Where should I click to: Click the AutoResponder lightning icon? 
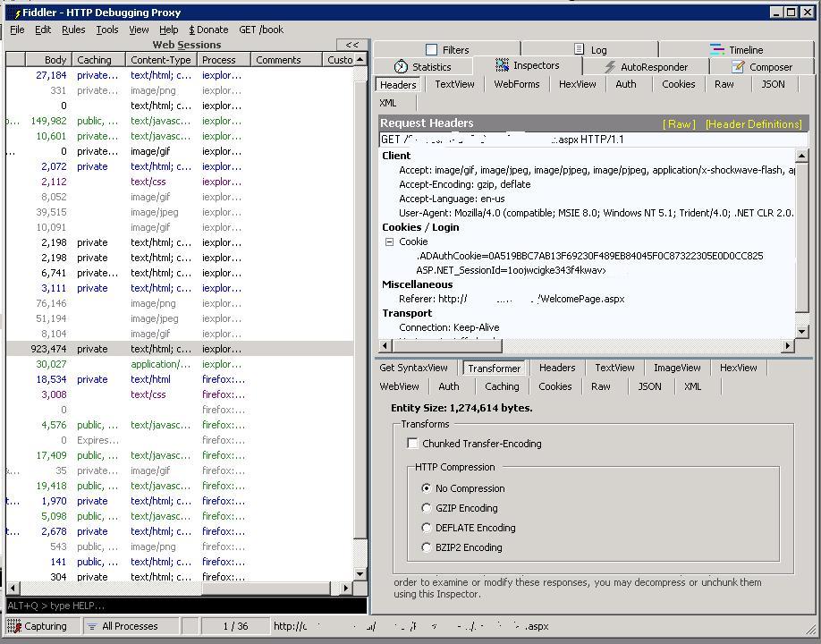point(610,67)
